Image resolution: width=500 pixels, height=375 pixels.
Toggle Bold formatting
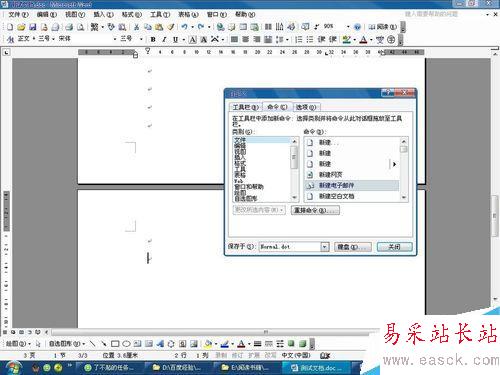pyautogui.click(x=153, y=39)
